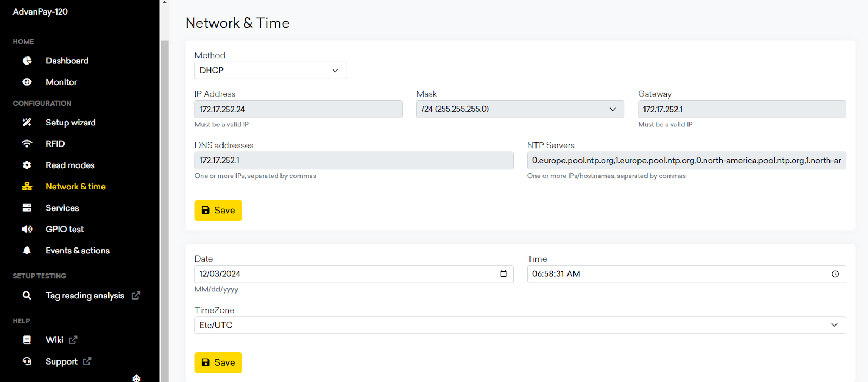Viewport: 868px width, 382px height.
Task: Save the date and time settings
Action: tap(218, 362)
